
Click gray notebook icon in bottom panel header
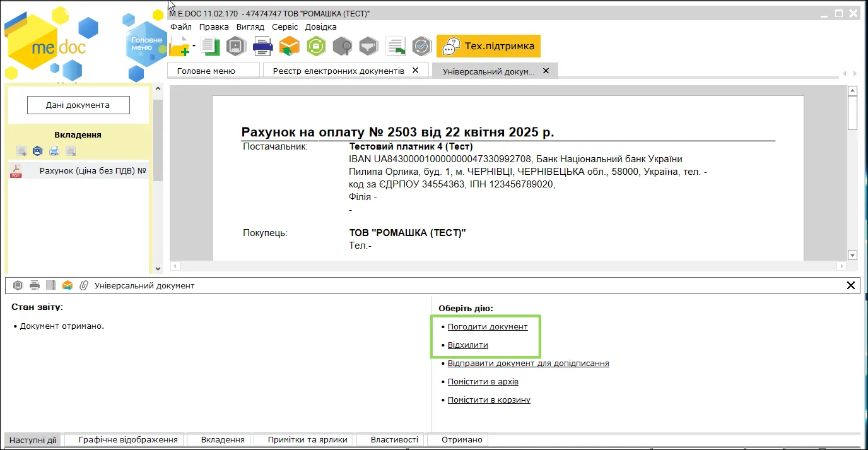pos(51,285)
